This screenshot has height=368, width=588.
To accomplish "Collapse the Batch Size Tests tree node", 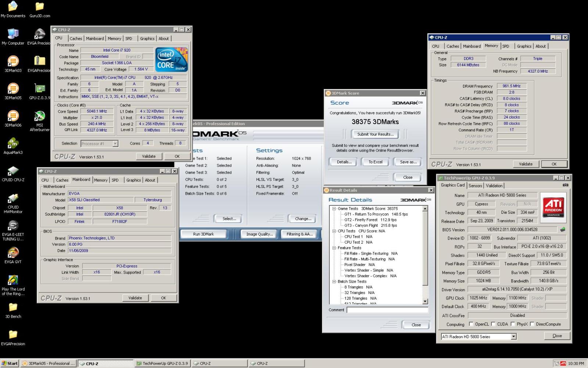I will tap(334, 282).
